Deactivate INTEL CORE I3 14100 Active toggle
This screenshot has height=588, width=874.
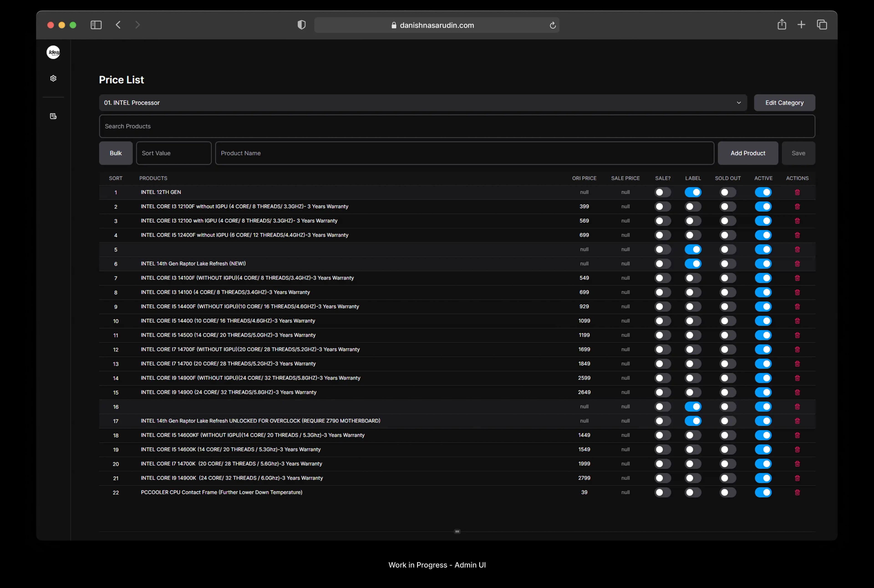point(763,292)
